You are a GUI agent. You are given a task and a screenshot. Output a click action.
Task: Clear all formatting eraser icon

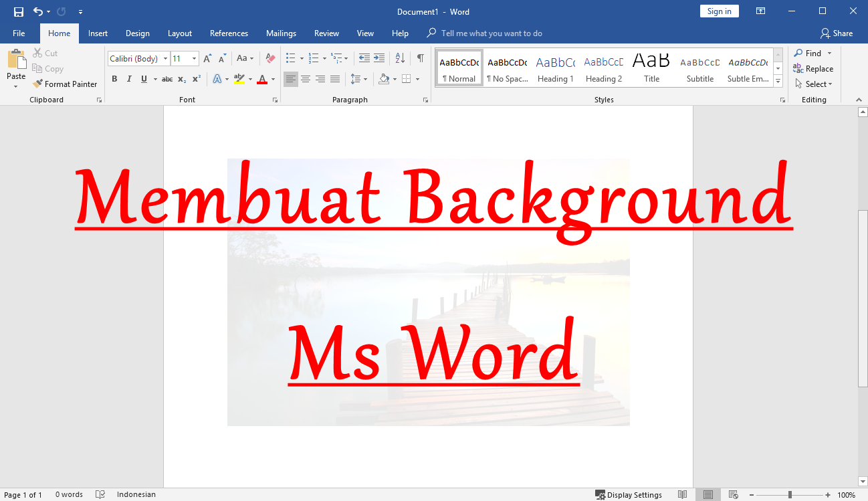[270, 59]
